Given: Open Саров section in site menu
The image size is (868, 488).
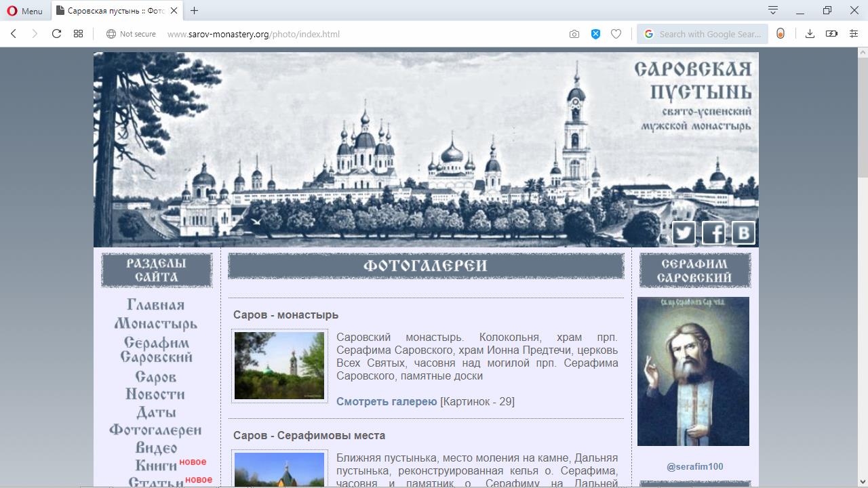Looking at the screenshot, I should (156, 377).
